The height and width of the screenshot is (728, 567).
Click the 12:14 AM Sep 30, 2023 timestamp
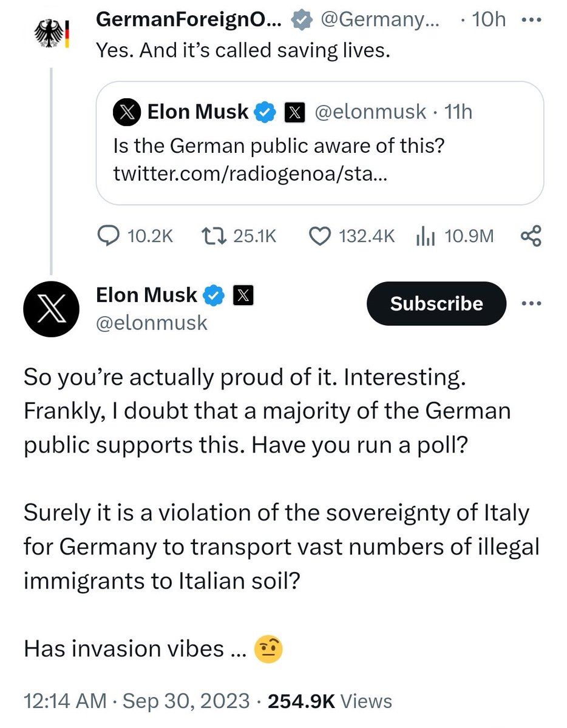point(136,701)
